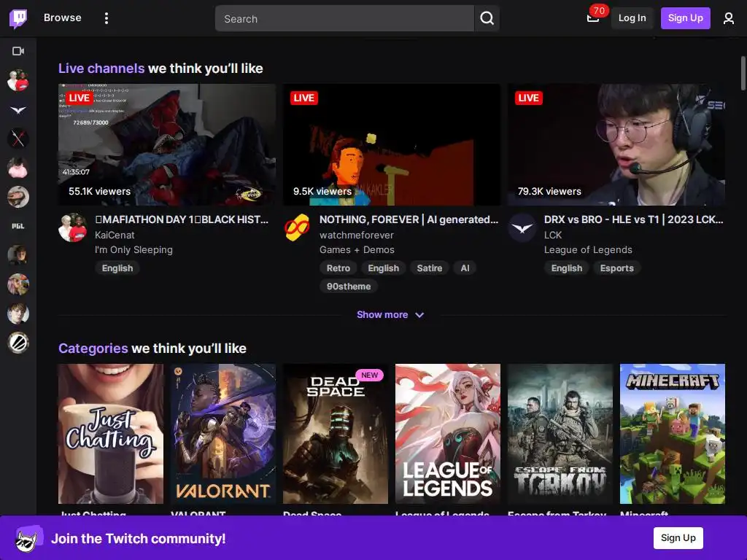Open watchmeforever live stream thumbnail
The height and width of the screenshot is (560, 747).
click(x=392, y=145)
